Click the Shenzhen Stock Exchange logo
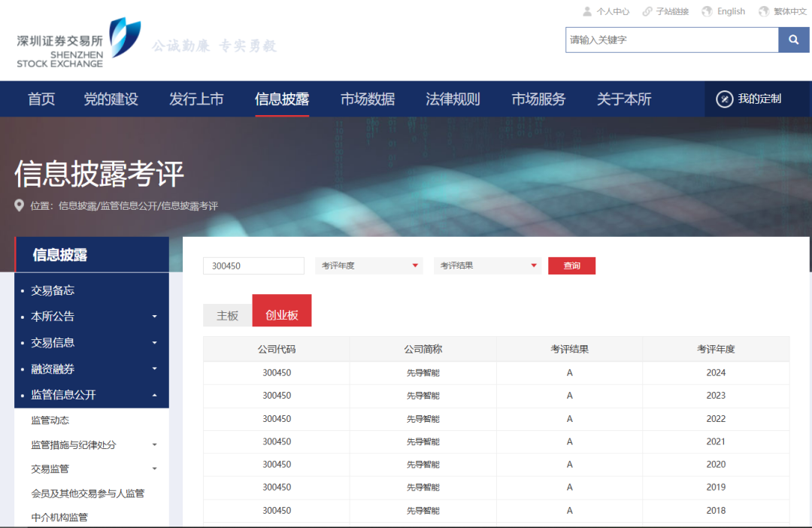Screen dimensions: 812x528 coord(70,43)
